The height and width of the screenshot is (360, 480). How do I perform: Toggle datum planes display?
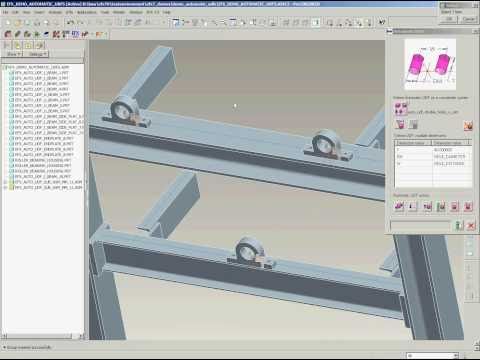tap(330, 23)
